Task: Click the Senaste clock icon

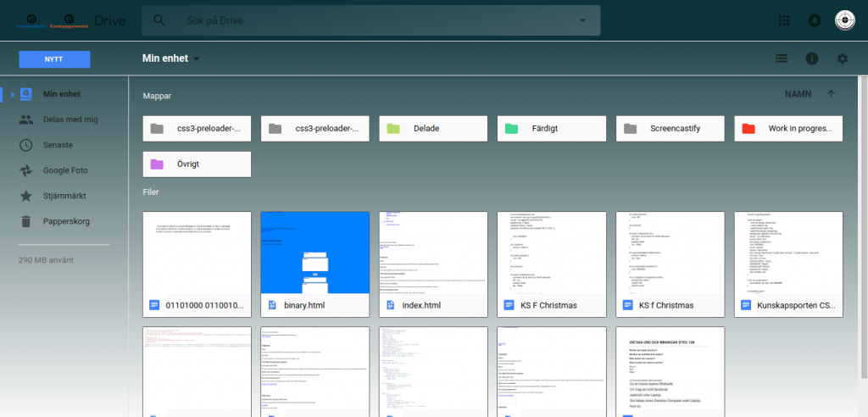Action: click(x=26, y=145)
